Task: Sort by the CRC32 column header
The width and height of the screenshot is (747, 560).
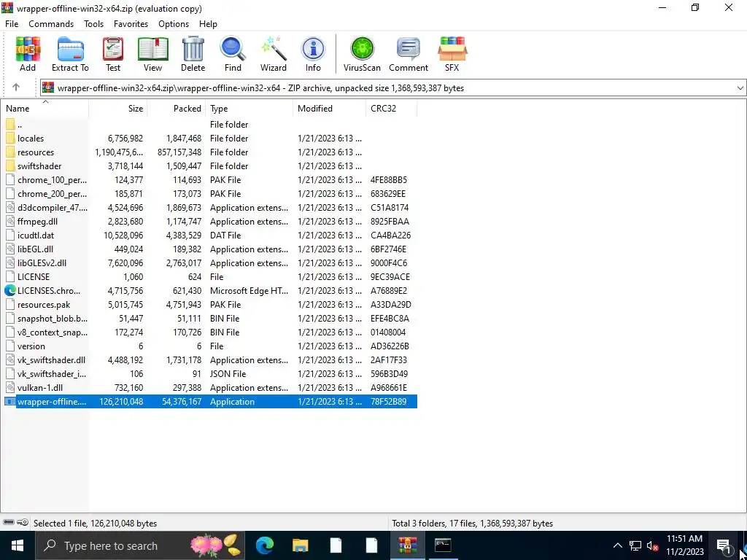Action: [x=391, y=109]
